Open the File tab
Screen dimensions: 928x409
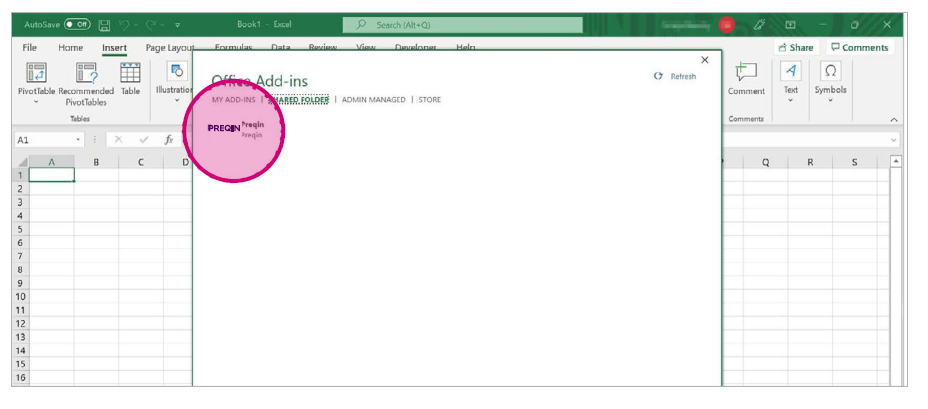click(30, 48)
